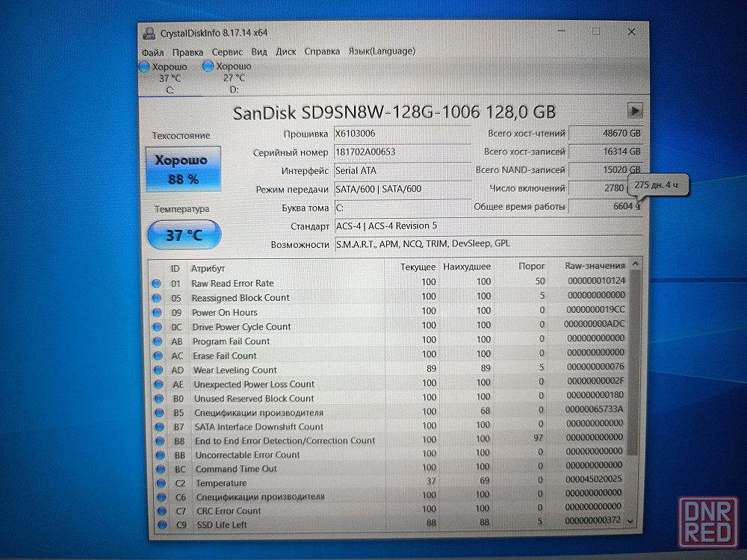Select the C: drive tab at 37 °C
747x560 pixels.
point(170,78)
